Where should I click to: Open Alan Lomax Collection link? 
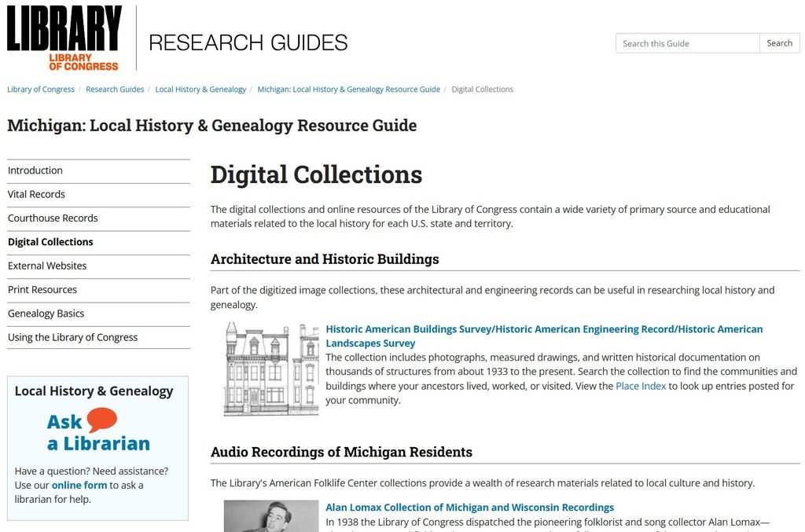470,508
